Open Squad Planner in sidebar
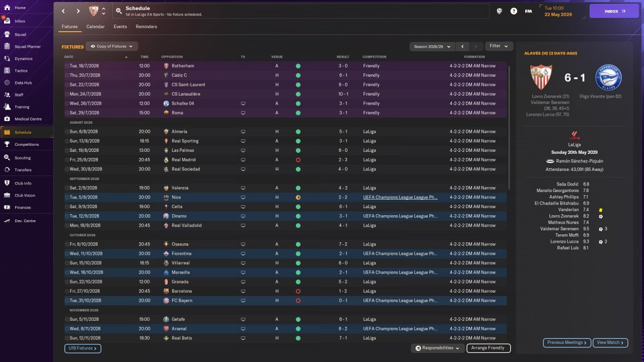Image resolution: width=644 pixels, height=362 pixels. [27, 47]
